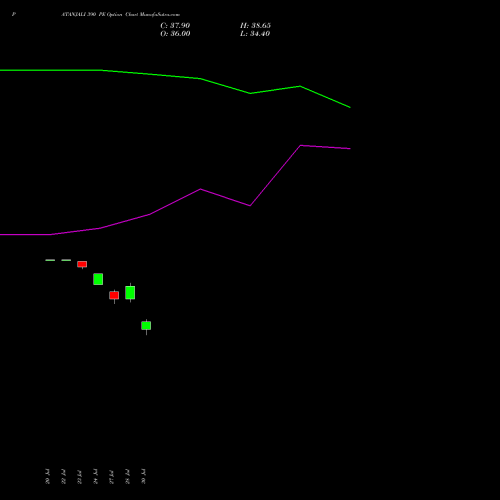Click the chart title mentioning PE Options Chart
The image size is (500, 500).
[121, 15]
